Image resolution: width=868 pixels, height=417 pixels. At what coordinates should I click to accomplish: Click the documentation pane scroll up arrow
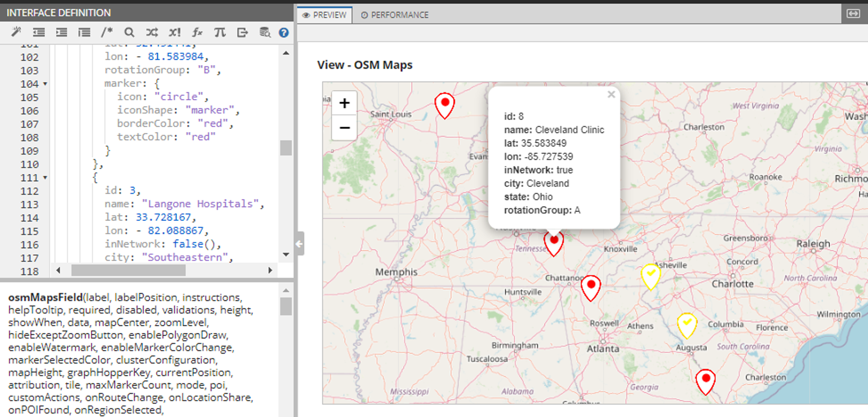click(286, 290)
